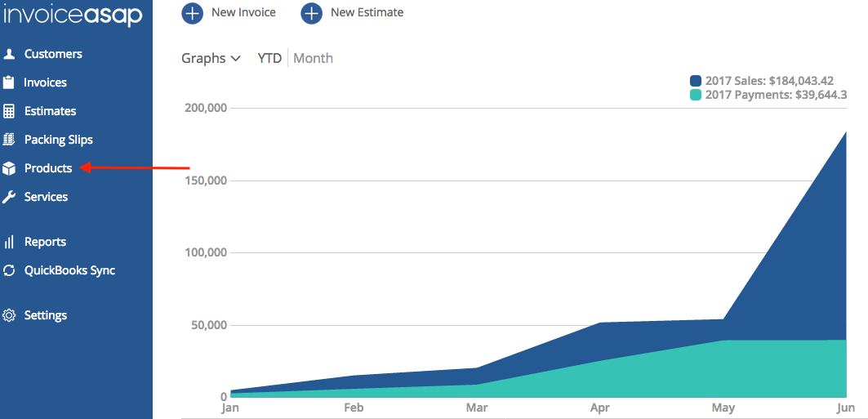
Task: Switch to Month view
Action: click(313, 58)
